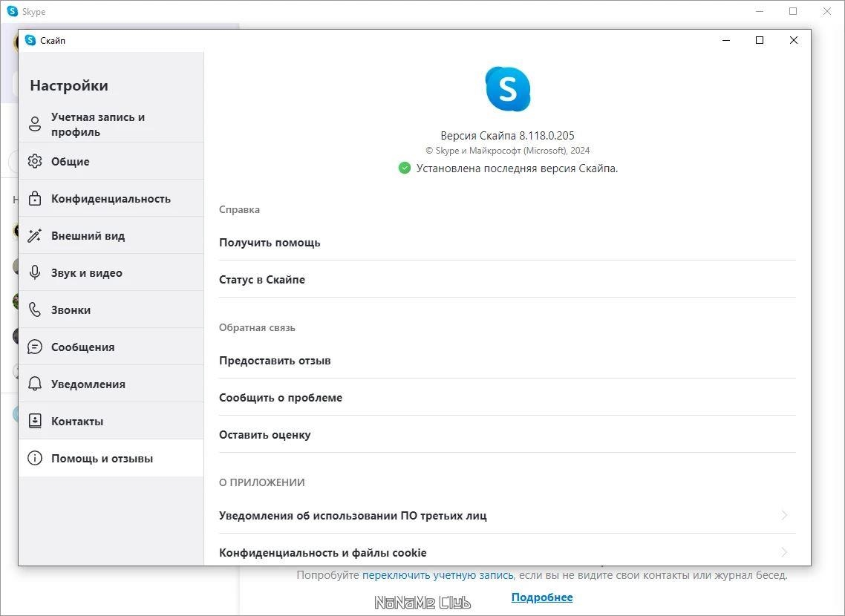Open the Помощь и отзывы settings section

point(102,459)
